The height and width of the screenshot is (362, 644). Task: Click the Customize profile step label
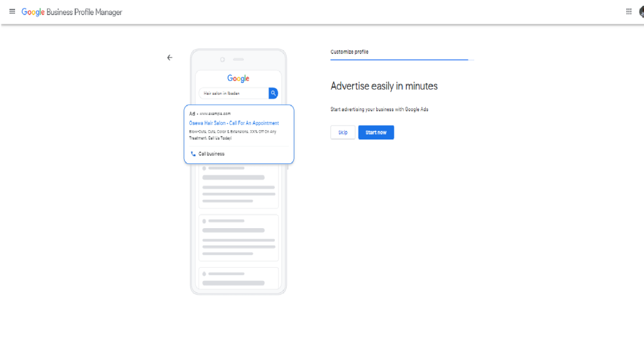point(350,52)
